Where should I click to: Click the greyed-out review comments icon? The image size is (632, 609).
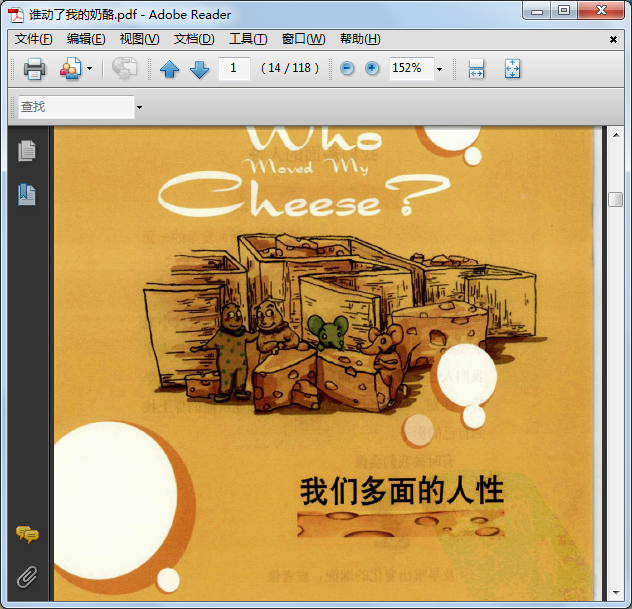pos(124,69)
